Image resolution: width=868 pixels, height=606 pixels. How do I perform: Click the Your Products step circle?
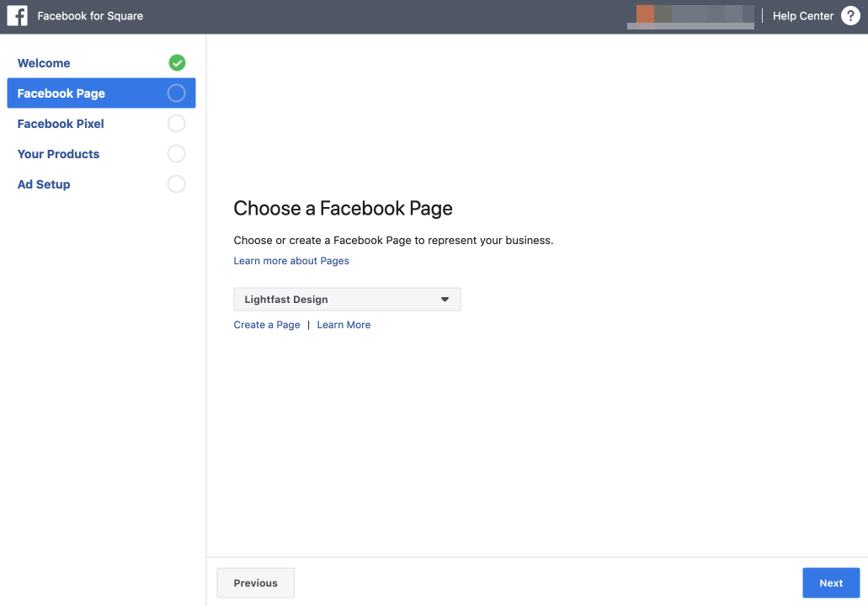(177, 154)
